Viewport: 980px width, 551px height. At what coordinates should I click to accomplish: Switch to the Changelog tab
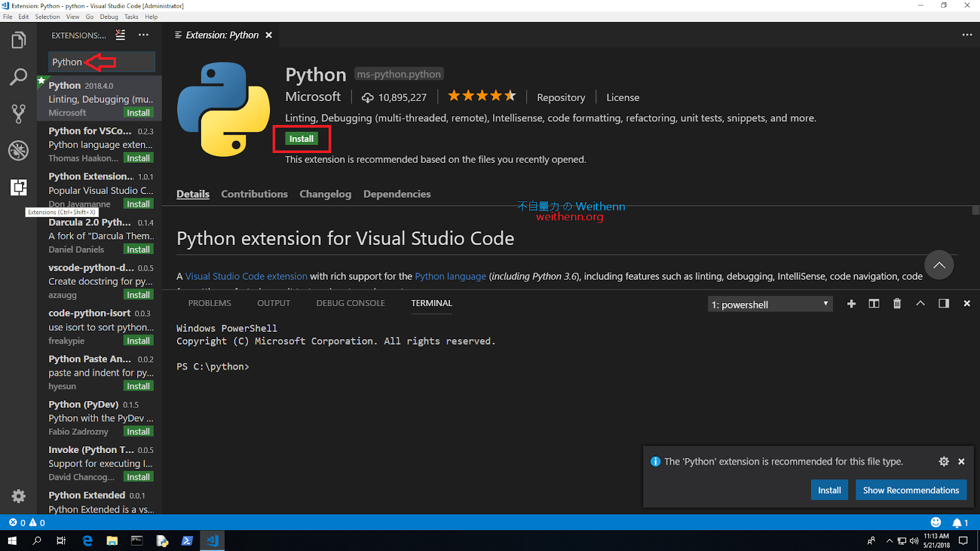point(325,194)
